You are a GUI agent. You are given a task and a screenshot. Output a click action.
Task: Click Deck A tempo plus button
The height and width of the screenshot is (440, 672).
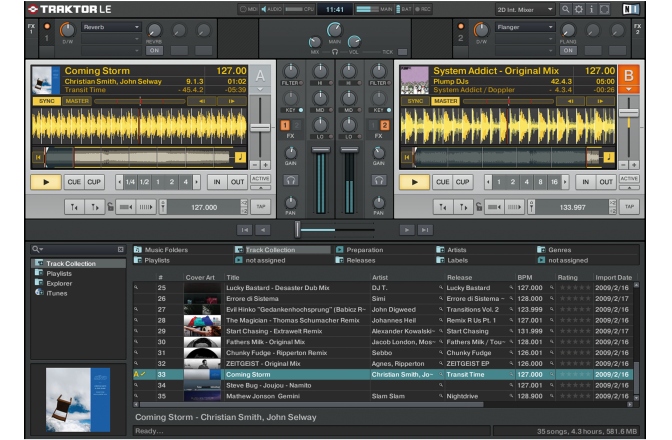pyautogui.click(x=265, y=165)
